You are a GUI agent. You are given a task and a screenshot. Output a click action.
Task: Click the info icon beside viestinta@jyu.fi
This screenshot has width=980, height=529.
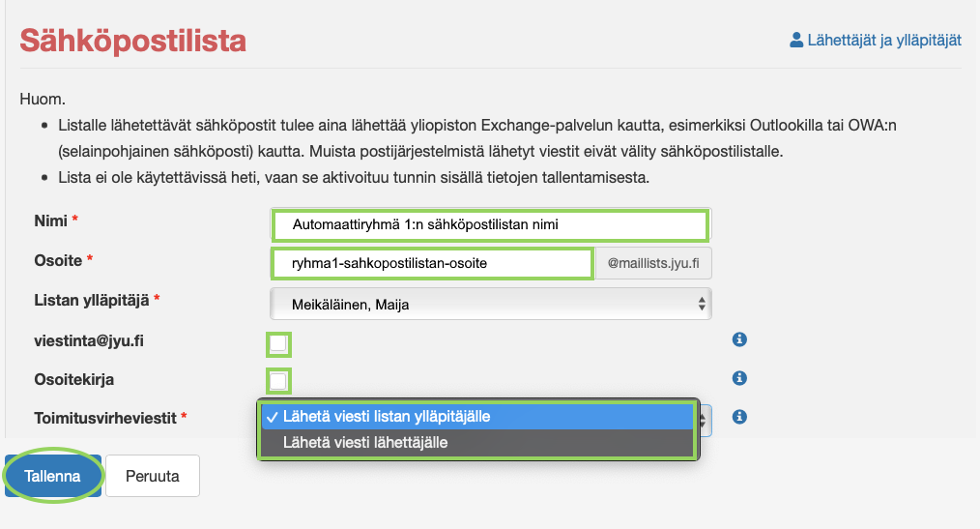point(740,339)
